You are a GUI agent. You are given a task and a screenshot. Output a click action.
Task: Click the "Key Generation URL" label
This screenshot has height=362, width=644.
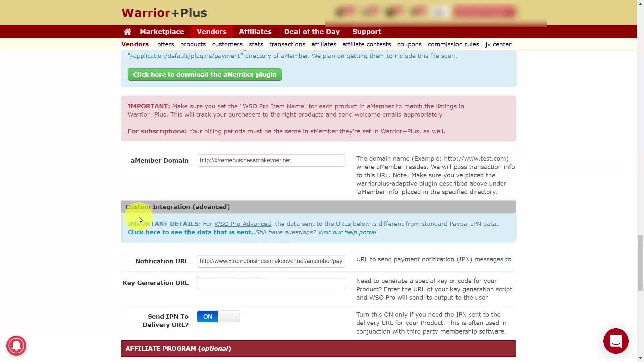pyautogui.click(x=156, y=283)
